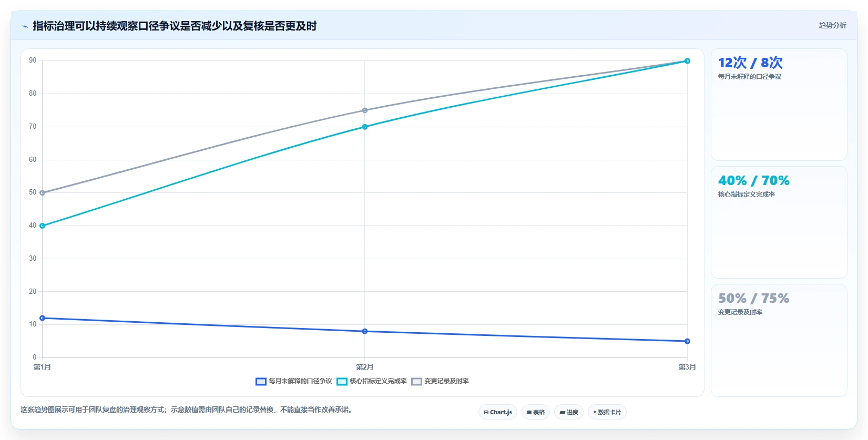Screen dimensions: 868x440
Task: Click the overlapping data point at 第3月 (90)
Action: tap(687, 61)
